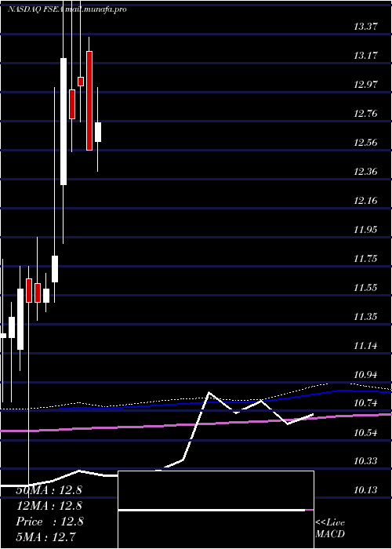This screenshot has width=392, height=549.
Task: Click the 13.17 price axis label
Action: point(365,56)
